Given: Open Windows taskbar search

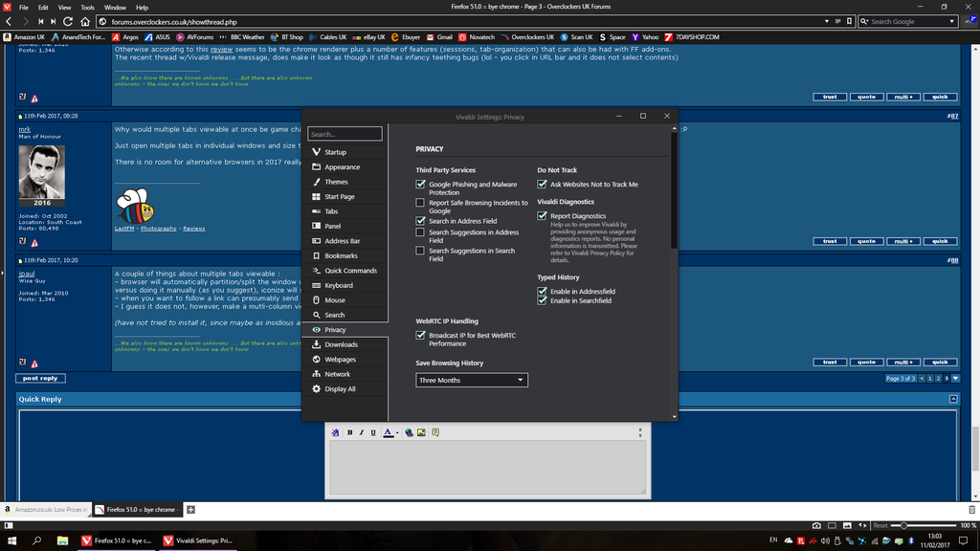Looking at the screenshot, I should point(37,540).
